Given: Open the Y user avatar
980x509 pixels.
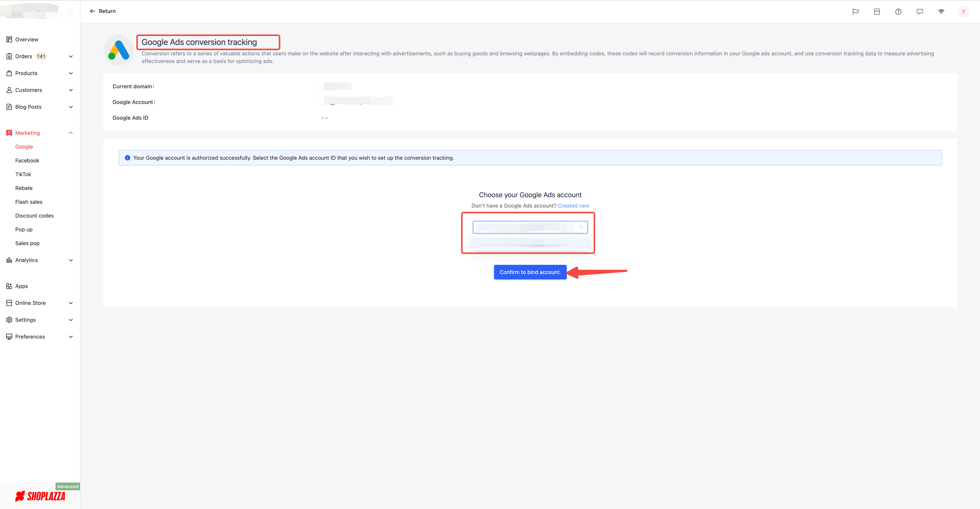Looking at the screenshot, I should 963,12.
